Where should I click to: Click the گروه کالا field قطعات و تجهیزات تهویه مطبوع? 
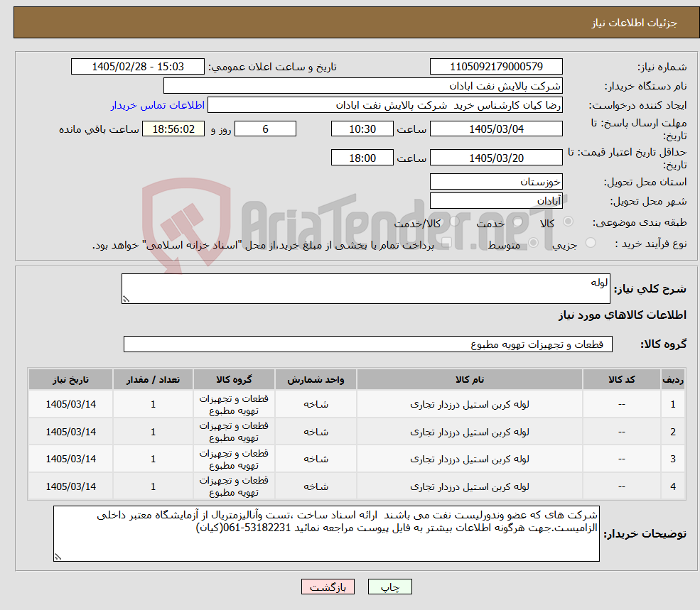point(368,344)
